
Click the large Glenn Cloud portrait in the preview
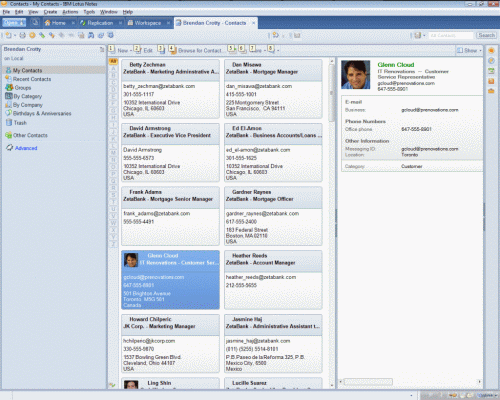pos(355,75)
